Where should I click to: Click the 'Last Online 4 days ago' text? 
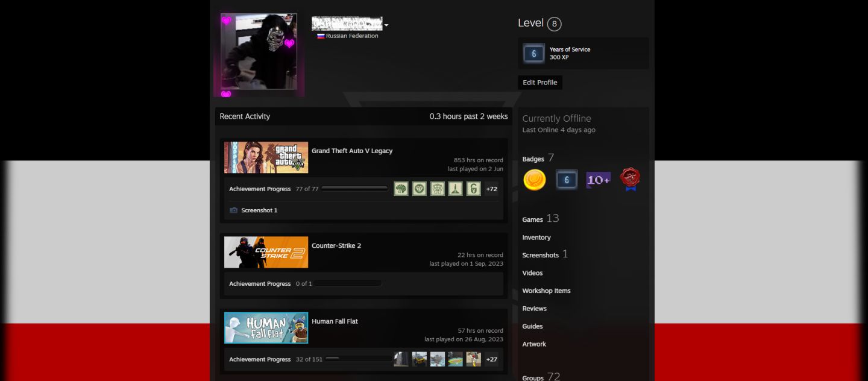559,130
